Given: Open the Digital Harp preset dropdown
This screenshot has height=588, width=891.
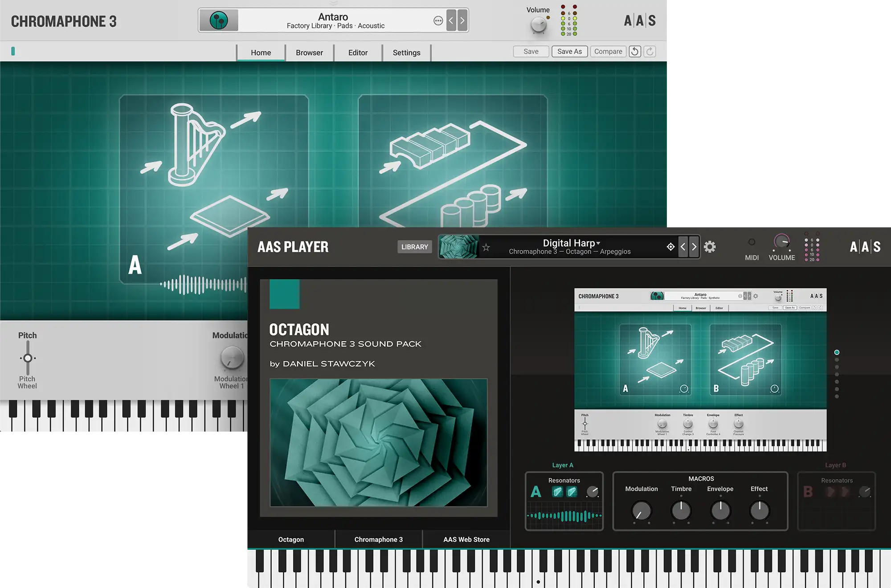Looking at the screenshot, I should 572,243.
